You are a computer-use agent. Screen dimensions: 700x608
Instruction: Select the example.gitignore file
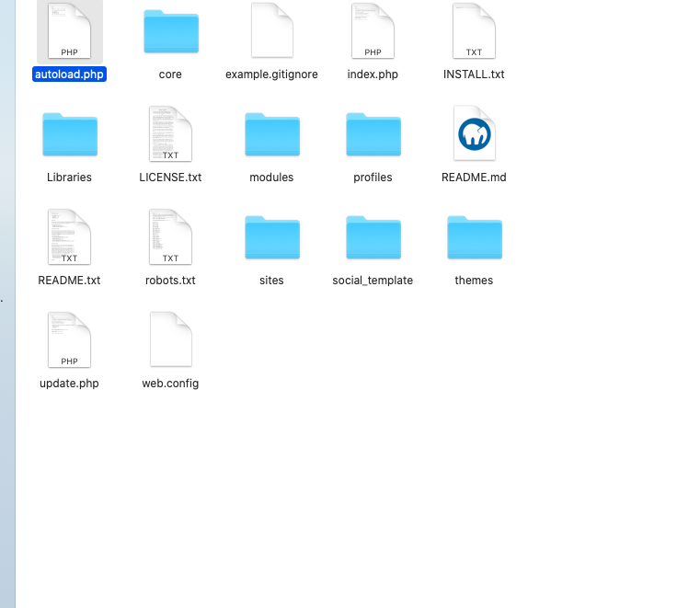click(x=271, y=31)
